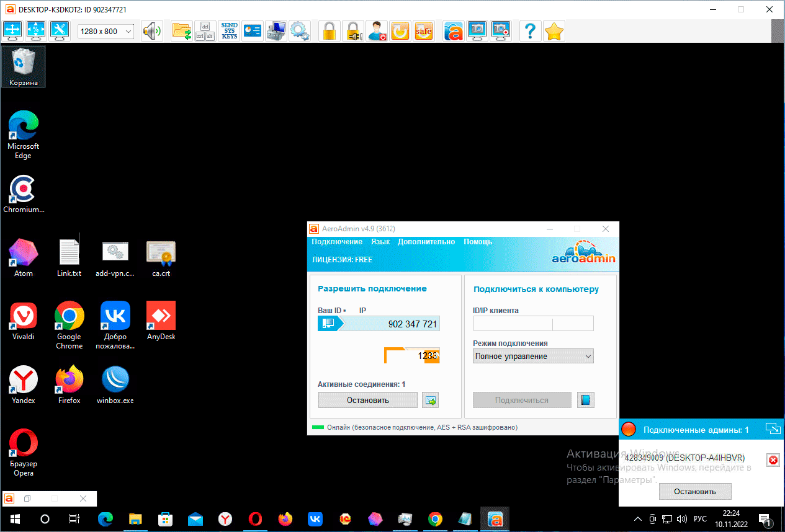
Task: Open Task View on the remote taskbar
Action: click(74, 519)
